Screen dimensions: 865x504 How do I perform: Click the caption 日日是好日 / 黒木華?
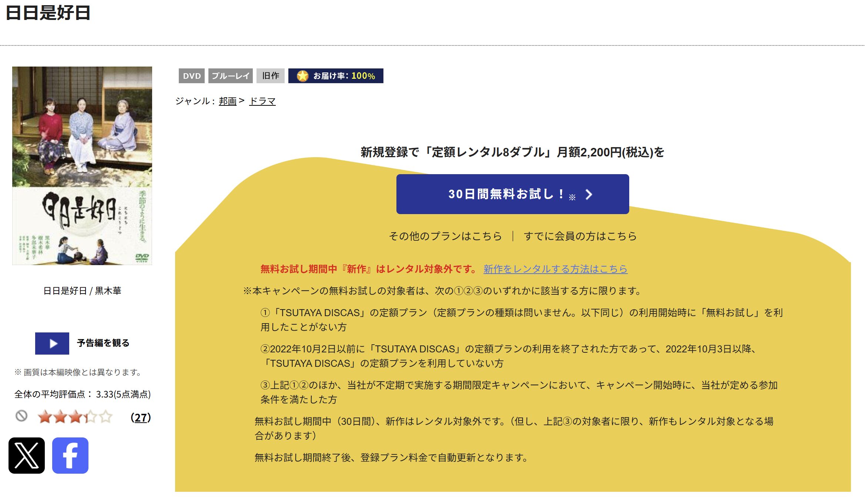coord(82,291)
